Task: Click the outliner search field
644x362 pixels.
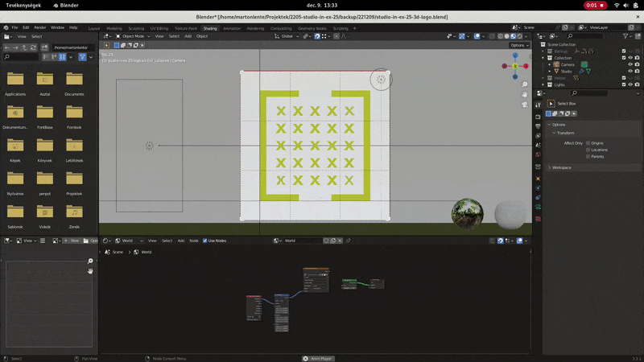Action: point(585,36)
